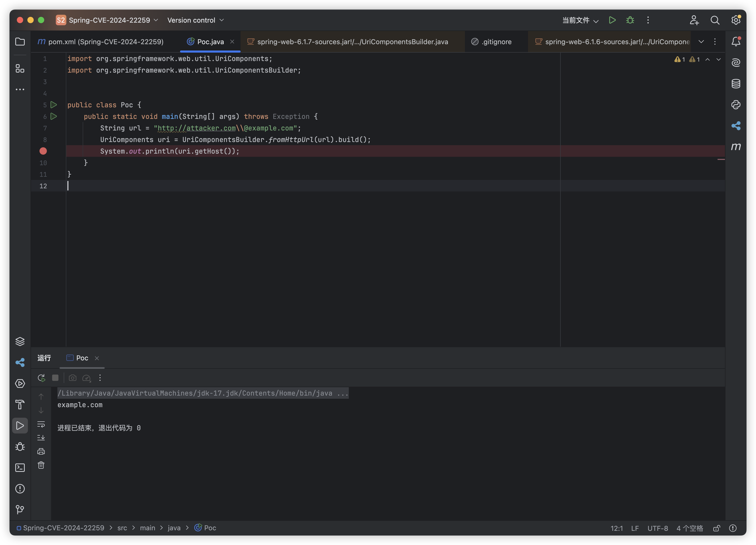The width and height of the screenshot is (756, 545).
Task: Toggle file read-only lock icon
Action: click(x=716, y=528)
